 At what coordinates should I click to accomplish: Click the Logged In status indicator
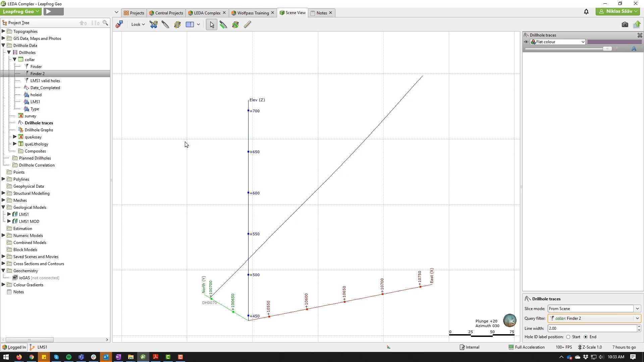14,347
